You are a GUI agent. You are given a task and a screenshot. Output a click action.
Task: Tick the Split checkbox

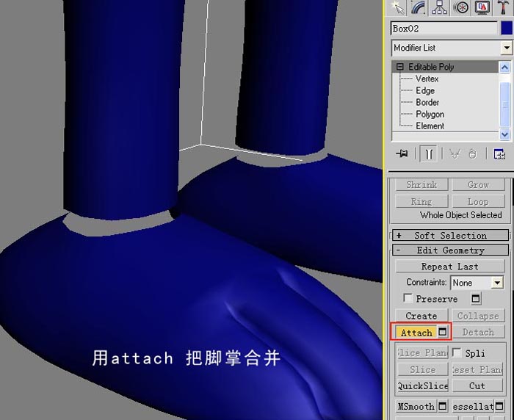point(456,352)
